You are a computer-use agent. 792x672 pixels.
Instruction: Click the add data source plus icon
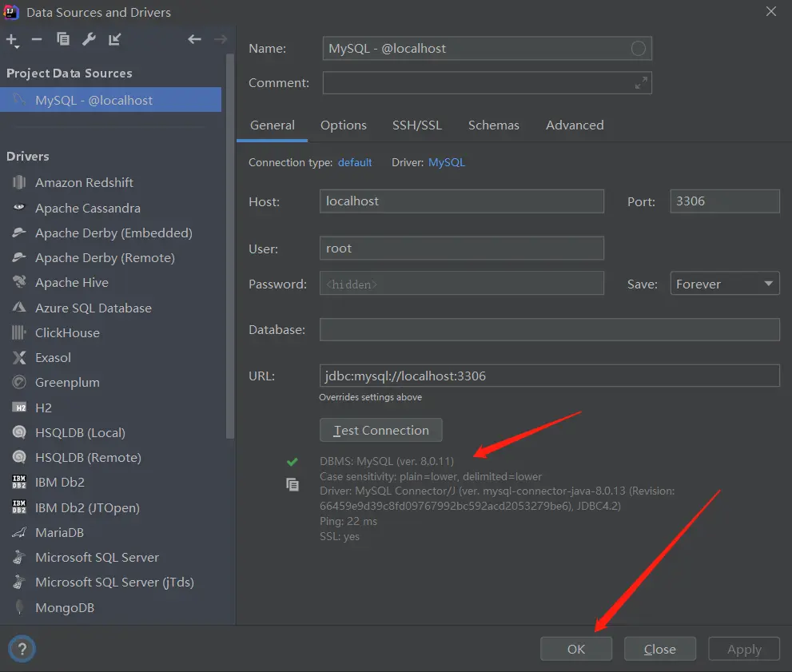pyautogui.click(x=12, y=40)
